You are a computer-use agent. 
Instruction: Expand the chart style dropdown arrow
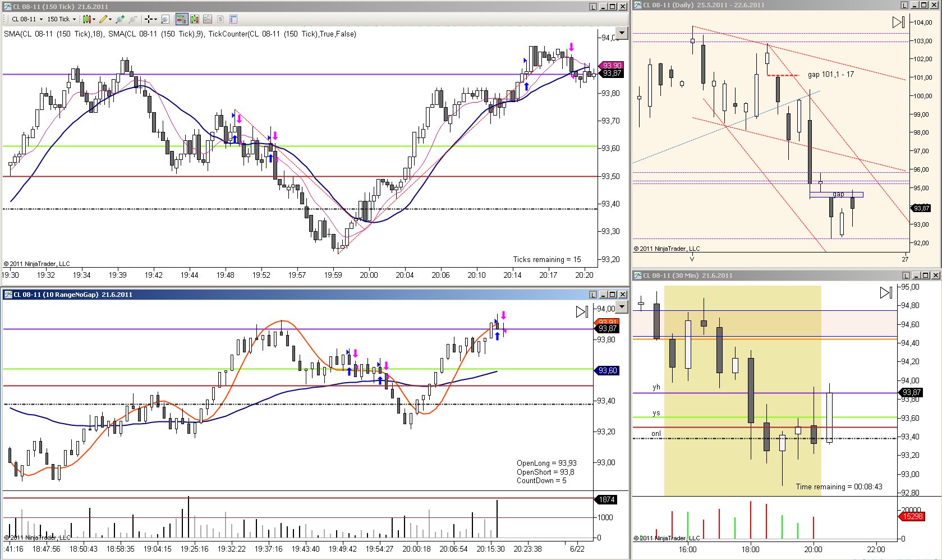coord(94,19)
